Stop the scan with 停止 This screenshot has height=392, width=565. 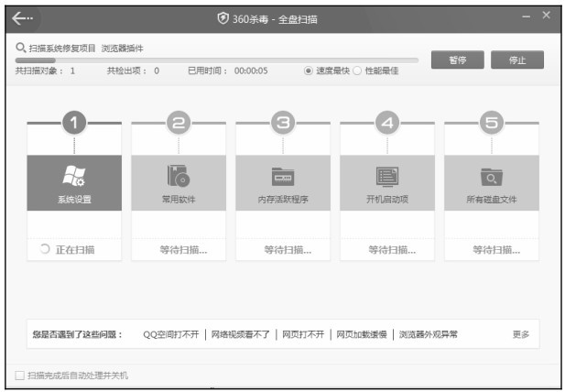click(x=517, y=60)
